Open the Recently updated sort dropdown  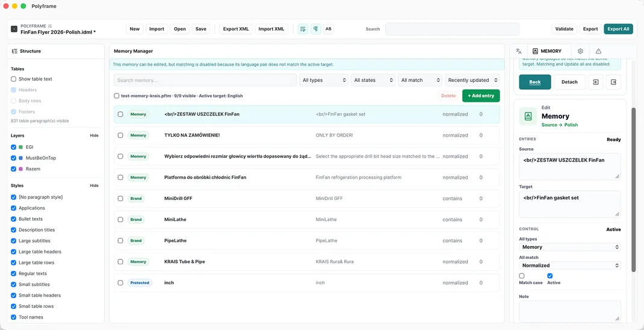click(472, 80)
